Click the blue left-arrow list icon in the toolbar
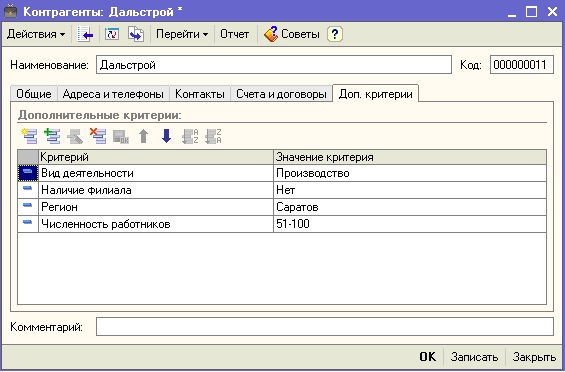Viewport: 565px width, 372px height. point(85,34)
